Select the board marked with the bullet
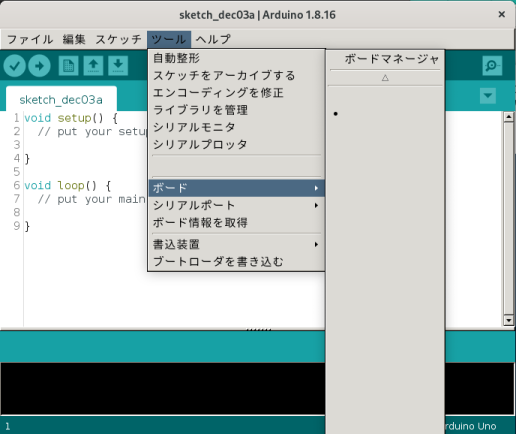Viewport: 516px width, 434px height. [385, 114]
